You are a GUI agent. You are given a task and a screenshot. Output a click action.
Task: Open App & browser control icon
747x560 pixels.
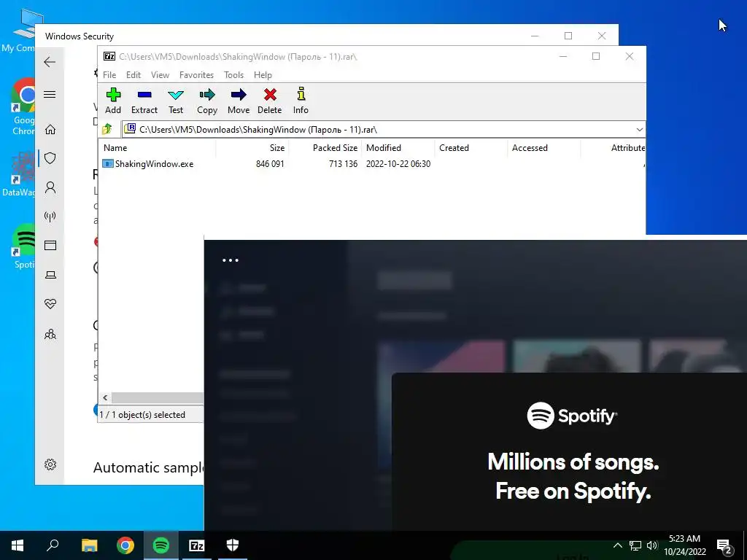point(50,245)
